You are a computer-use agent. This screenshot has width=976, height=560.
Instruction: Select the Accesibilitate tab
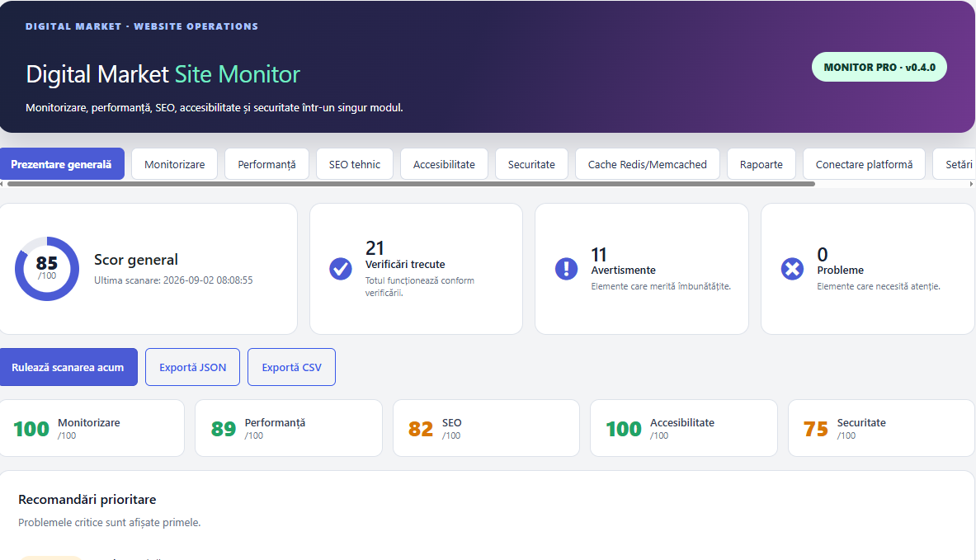tap(445, 164)
